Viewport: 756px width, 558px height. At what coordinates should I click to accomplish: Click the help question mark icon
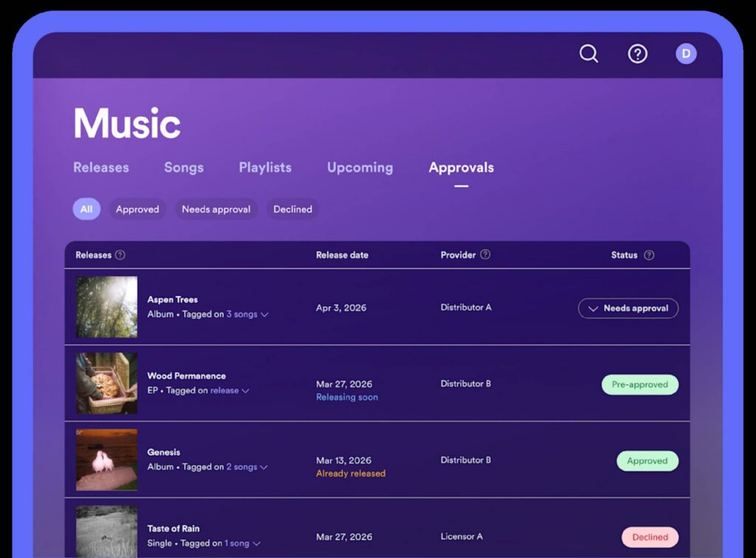(x=637, y=54)
